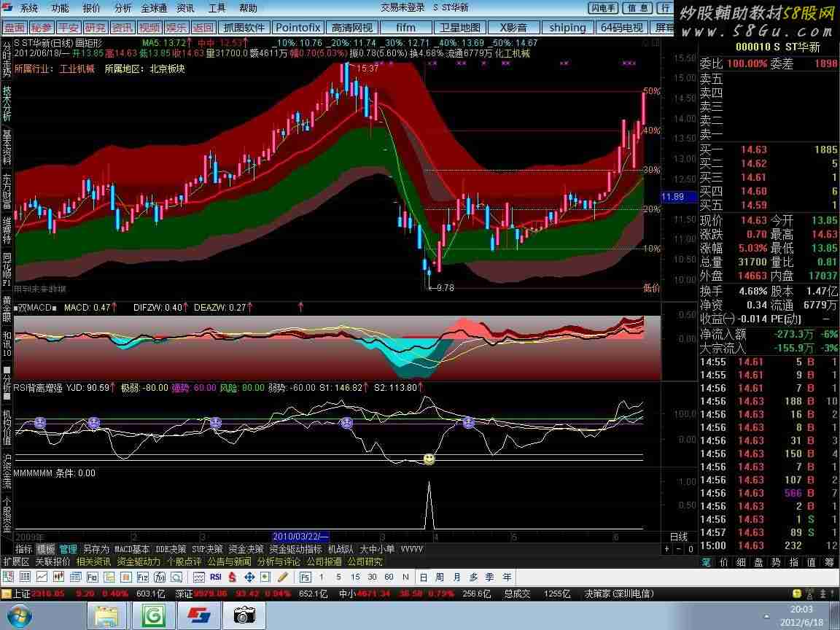Click the Pointofix shortcut button
The width and height of the screenshot is (840, 630).
pos(297,27)
